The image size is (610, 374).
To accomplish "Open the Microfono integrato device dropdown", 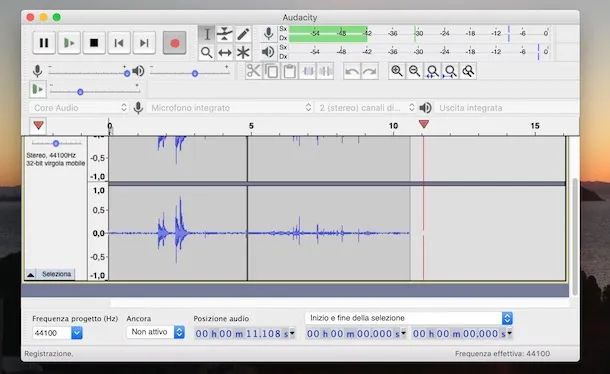I will [x=231, y=108].
